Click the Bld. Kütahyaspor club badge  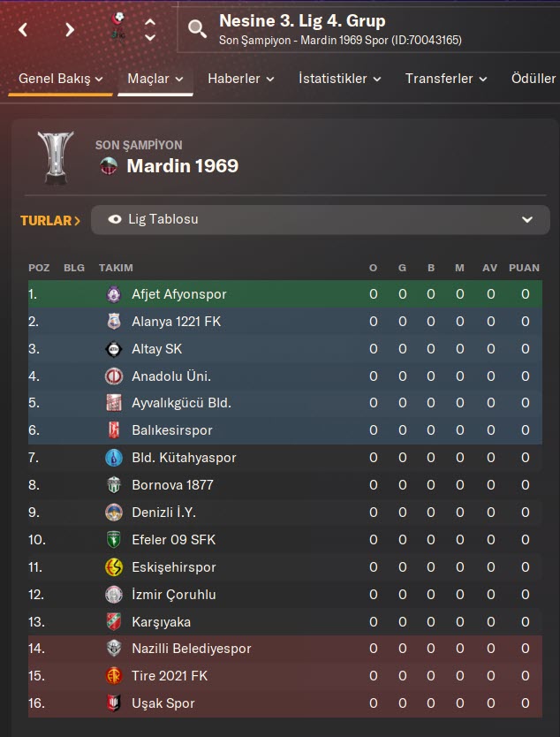pos(114,458)
